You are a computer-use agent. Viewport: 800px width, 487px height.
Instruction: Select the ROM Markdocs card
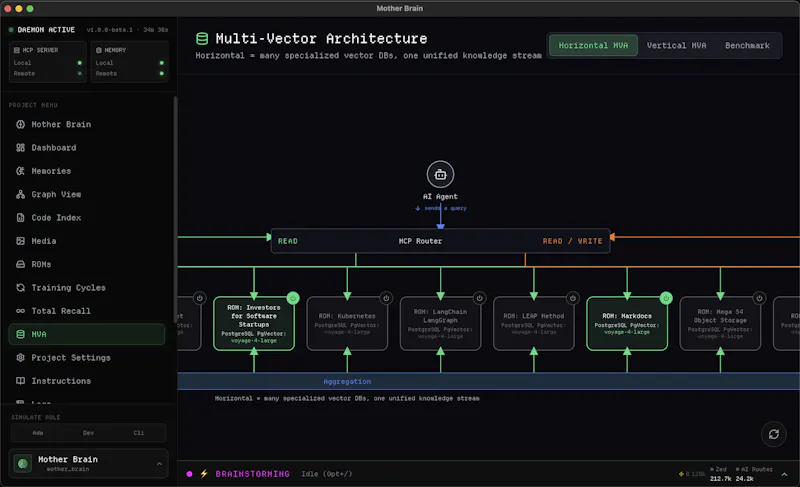click(x=627, y=324)
